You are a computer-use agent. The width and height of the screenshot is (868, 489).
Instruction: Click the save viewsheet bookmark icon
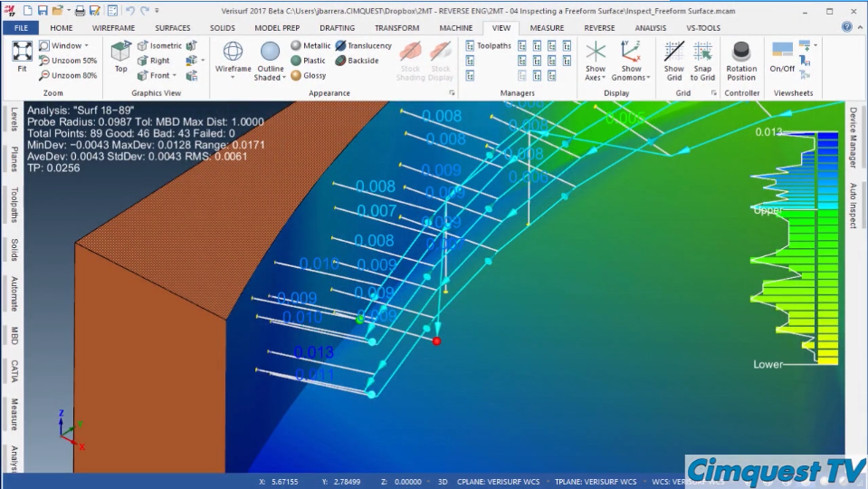click(x=805, y=61)
